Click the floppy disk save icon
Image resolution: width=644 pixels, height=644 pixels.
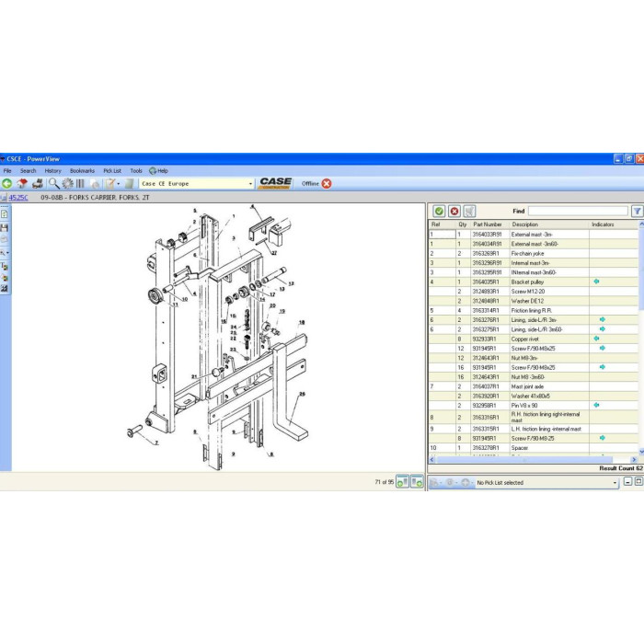tap(5, 227)
